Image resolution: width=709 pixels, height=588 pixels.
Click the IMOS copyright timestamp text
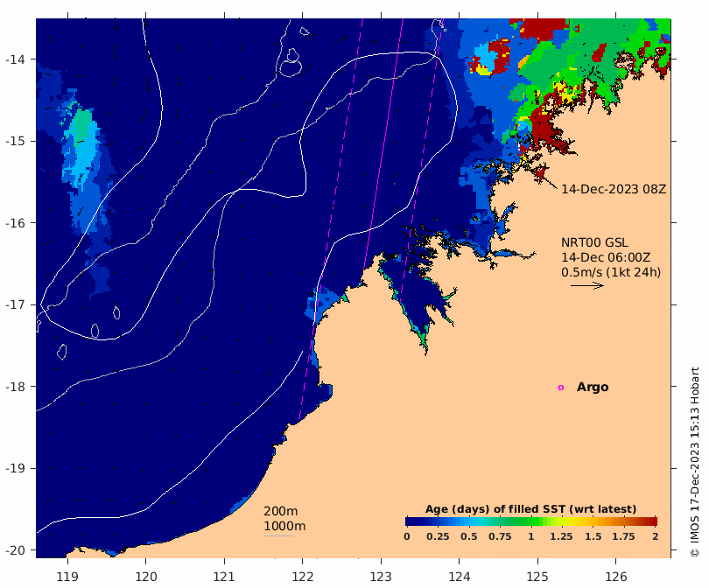695,462
